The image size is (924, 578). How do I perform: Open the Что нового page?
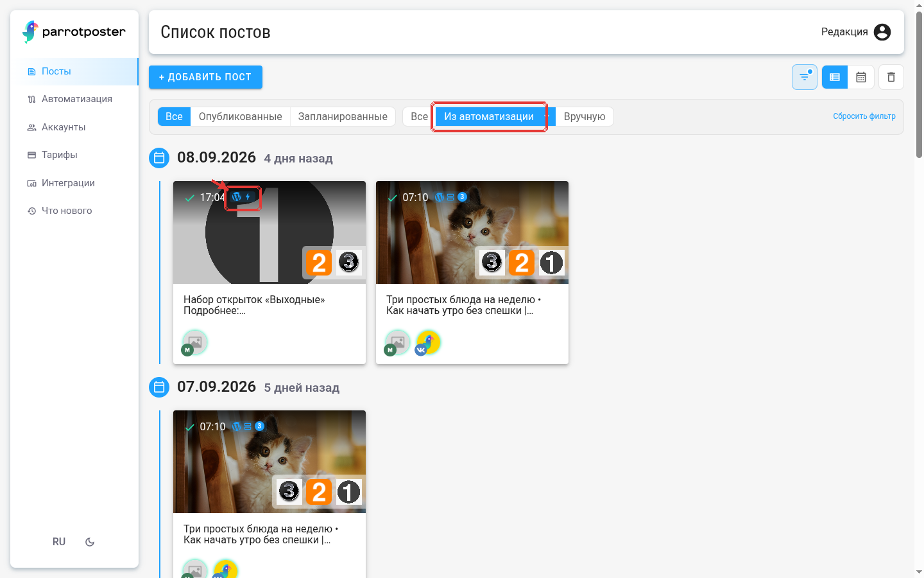(x=74, y=211)
